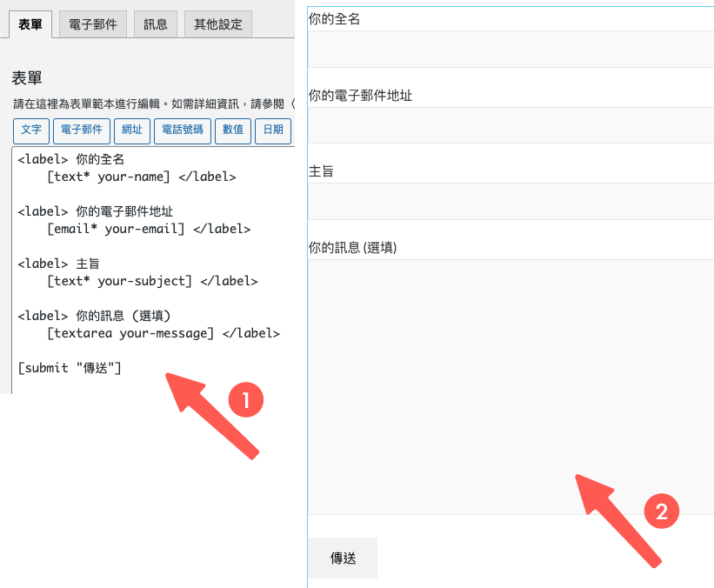Open the 訊息 tab

[156, 24]
